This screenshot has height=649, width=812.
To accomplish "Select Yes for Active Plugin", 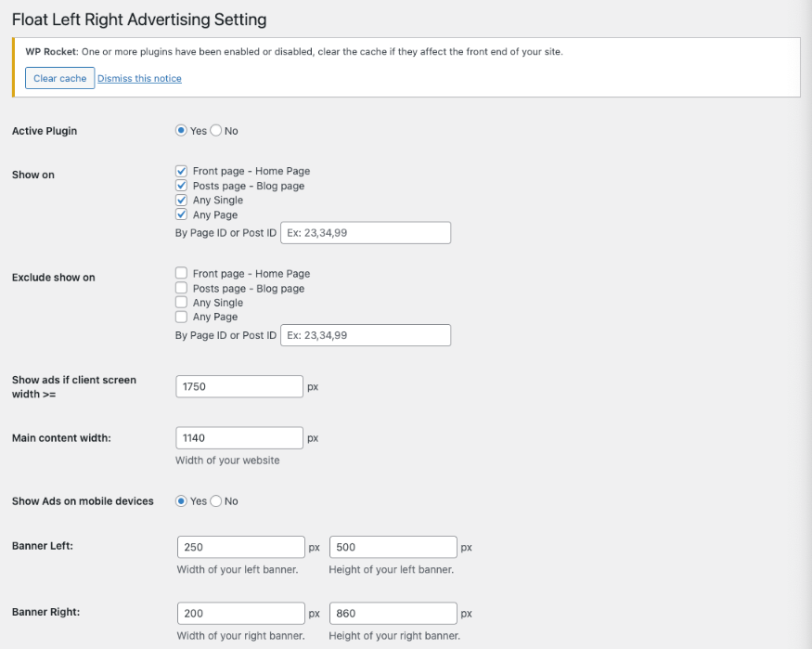I will click(x=181, y=131).
